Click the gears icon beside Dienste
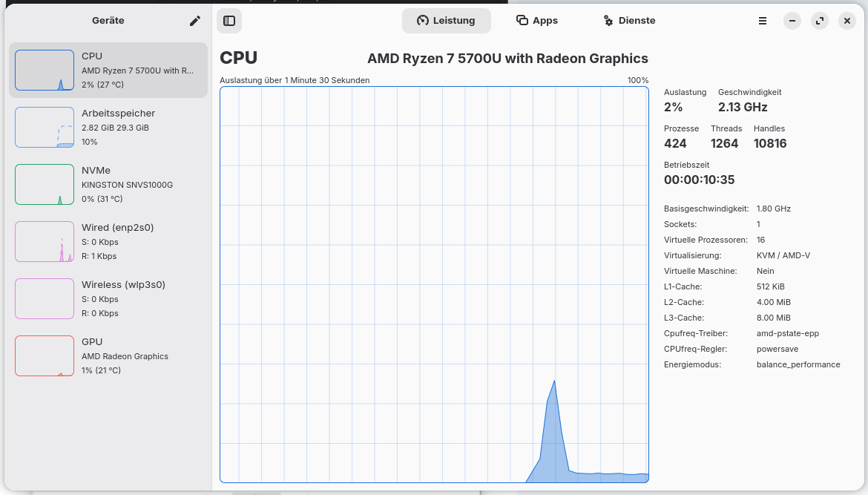 608,21
